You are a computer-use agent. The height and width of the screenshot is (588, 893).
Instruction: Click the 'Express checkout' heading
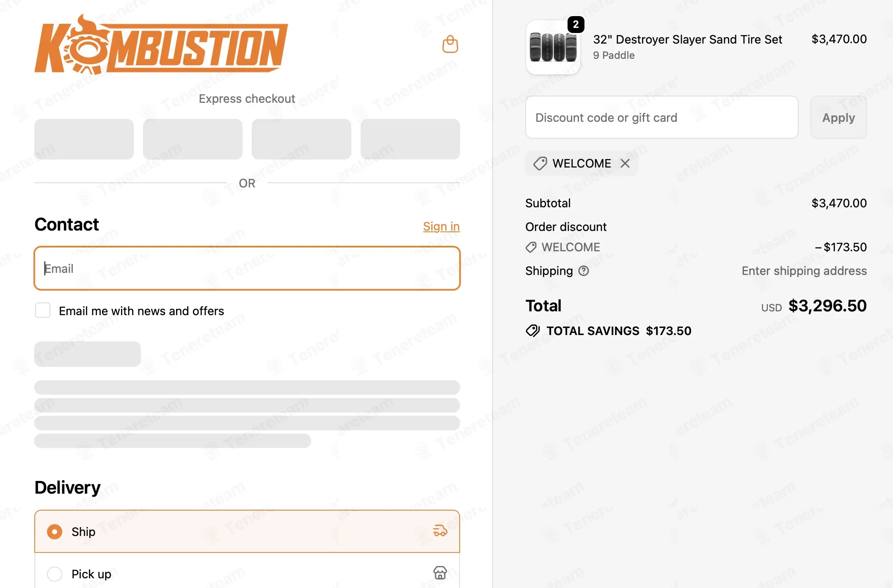coord(247,99)
